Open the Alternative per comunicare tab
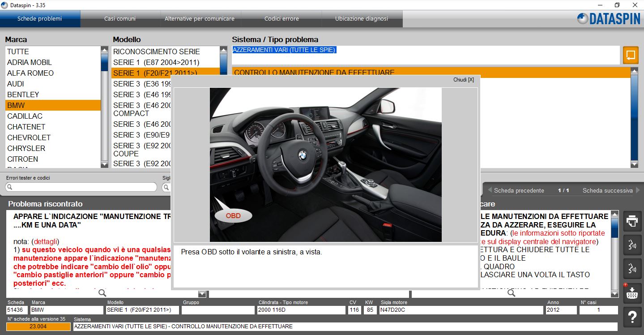644x335 pixels. tap(200, 19)
